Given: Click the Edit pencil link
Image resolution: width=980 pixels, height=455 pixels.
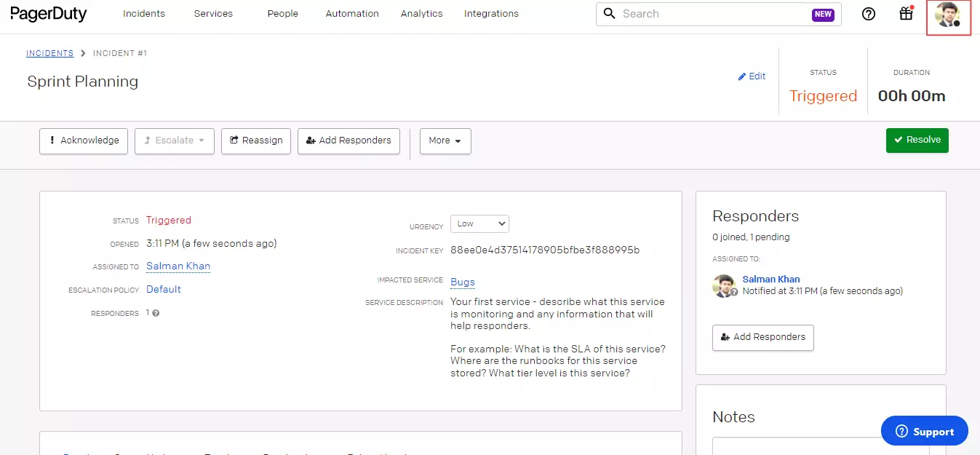Looking at the screenshot, I should click(752, 76).
